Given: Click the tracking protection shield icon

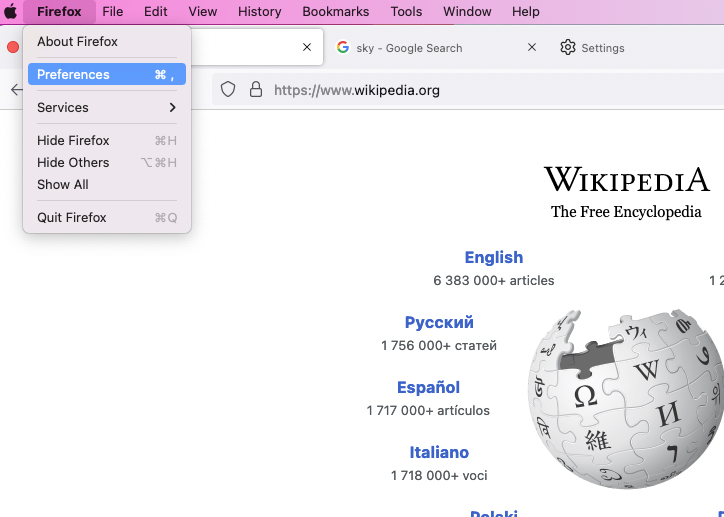Looking at the screenshot, I should [x=228, y=90].
